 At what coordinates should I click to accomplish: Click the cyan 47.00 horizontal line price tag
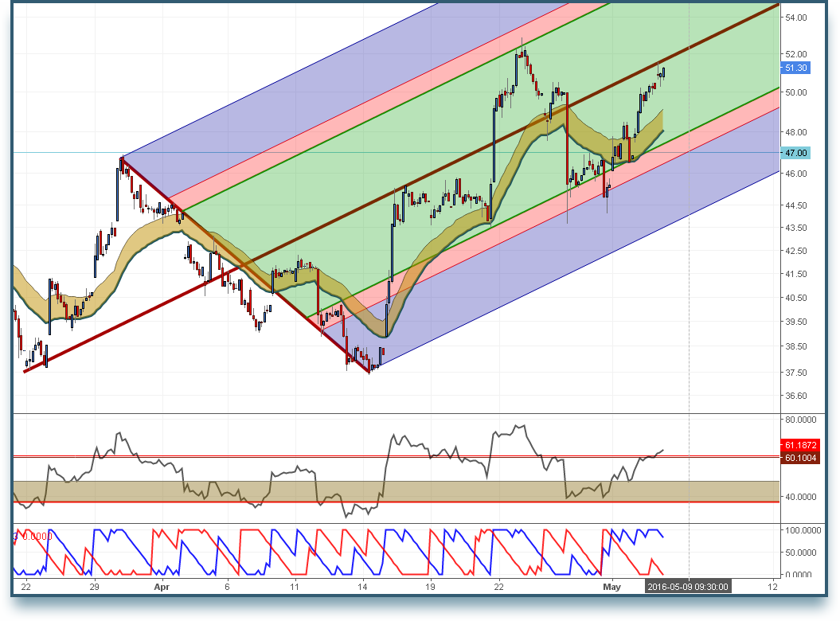[x=795, y=153]
